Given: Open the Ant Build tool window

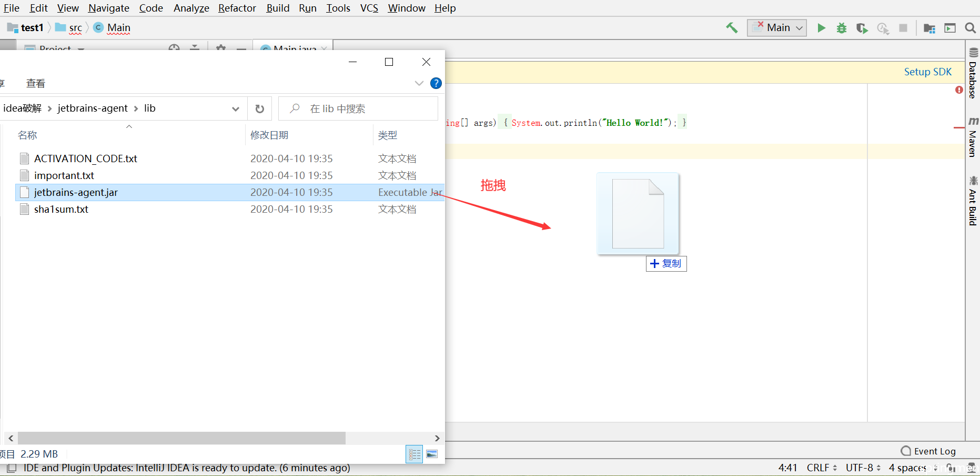Looking at the screenshot, I should (x=973, y=201).
